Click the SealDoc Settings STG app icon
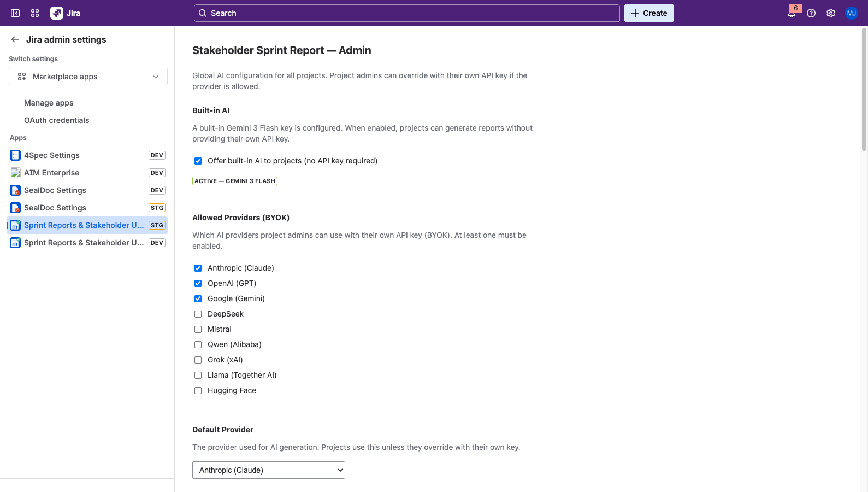Viewport: 868px width, 492px height. coord(15,208)
